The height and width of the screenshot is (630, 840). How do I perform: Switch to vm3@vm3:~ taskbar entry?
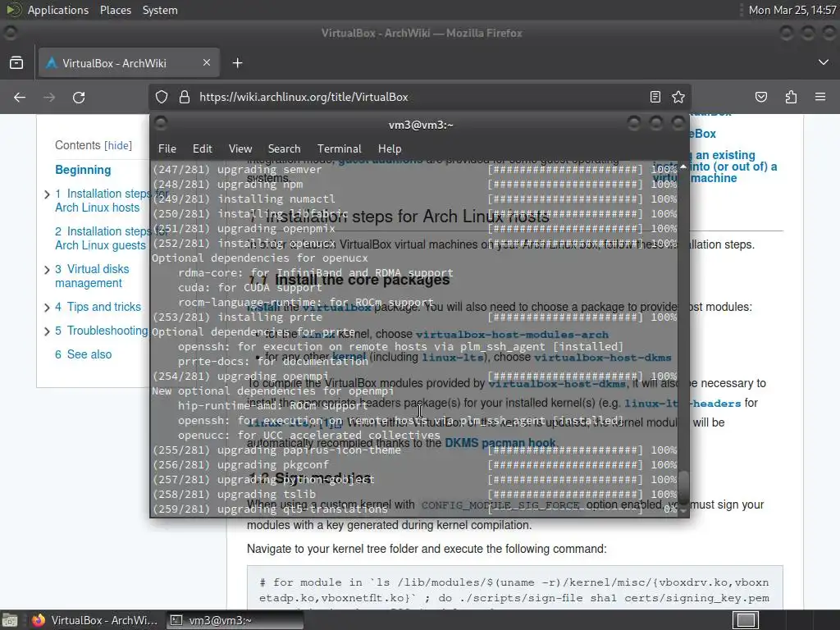(x=235, y=620)
